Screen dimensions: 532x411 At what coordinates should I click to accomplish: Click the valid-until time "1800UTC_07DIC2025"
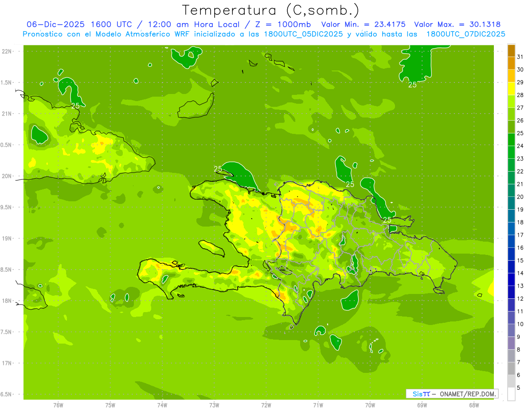pyautogui.click(x=465, y=34)
